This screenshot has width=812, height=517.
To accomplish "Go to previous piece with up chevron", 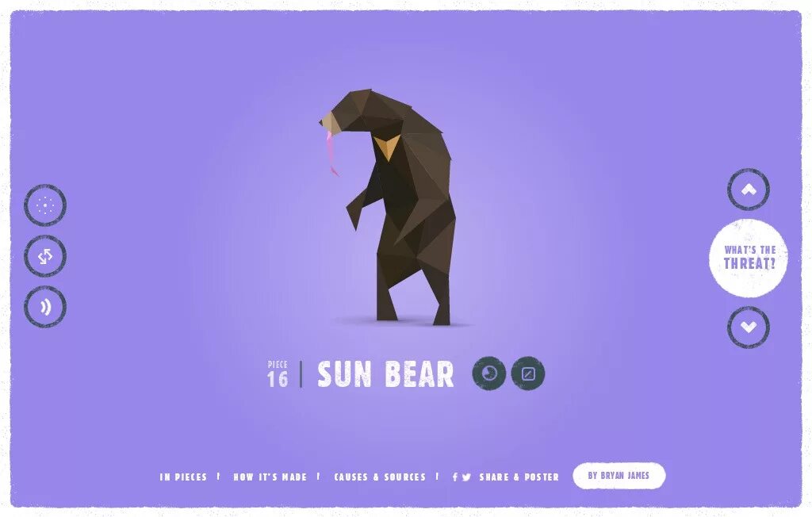I will (749, 189).
